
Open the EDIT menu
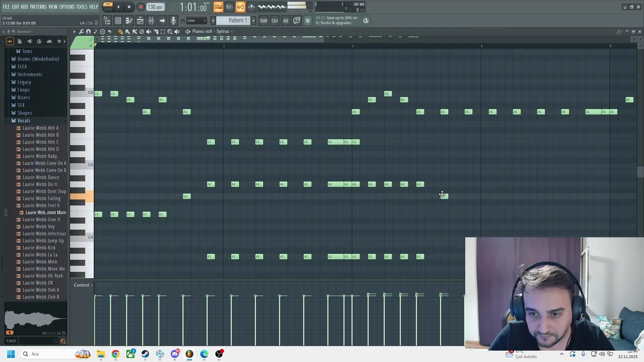click(x=16, y=7)
